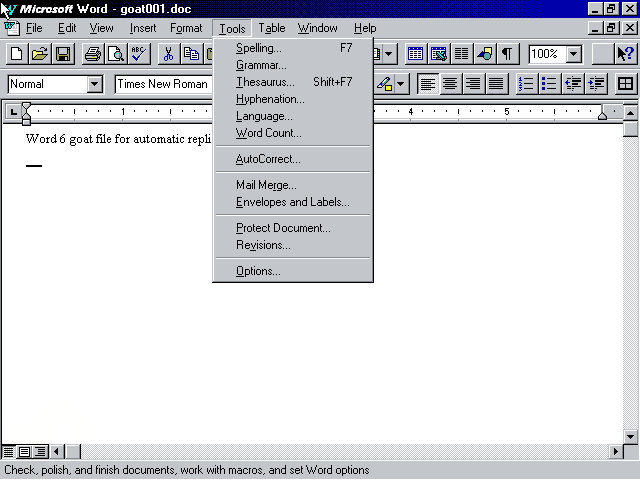Viewport: 640px width, 480px height.
Task: Switch to Normal view in the status corner
Action: [9, 452]
